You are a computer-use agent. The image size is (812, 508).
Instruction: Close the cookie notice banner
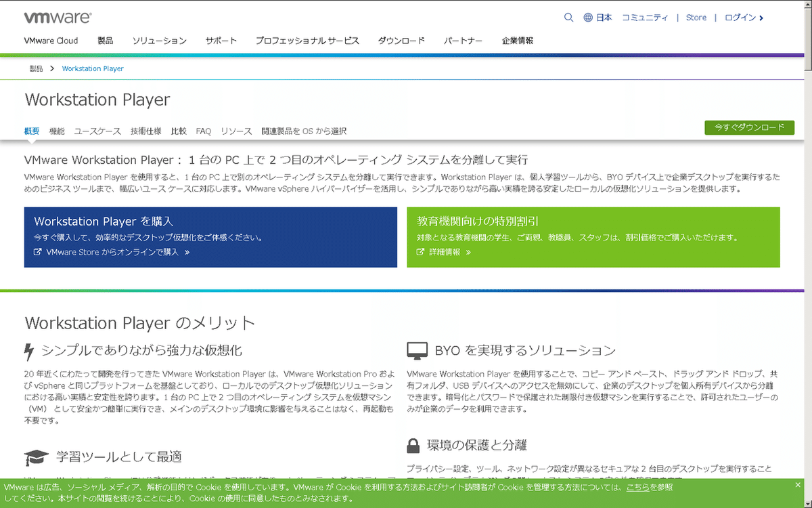(796, 484)
